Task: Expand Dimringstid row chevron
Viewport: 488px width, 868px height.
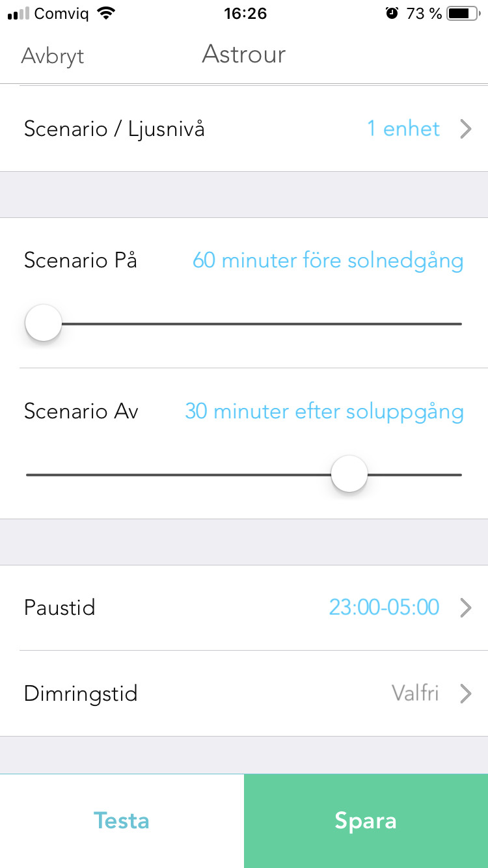Action: tap(465, 694)
